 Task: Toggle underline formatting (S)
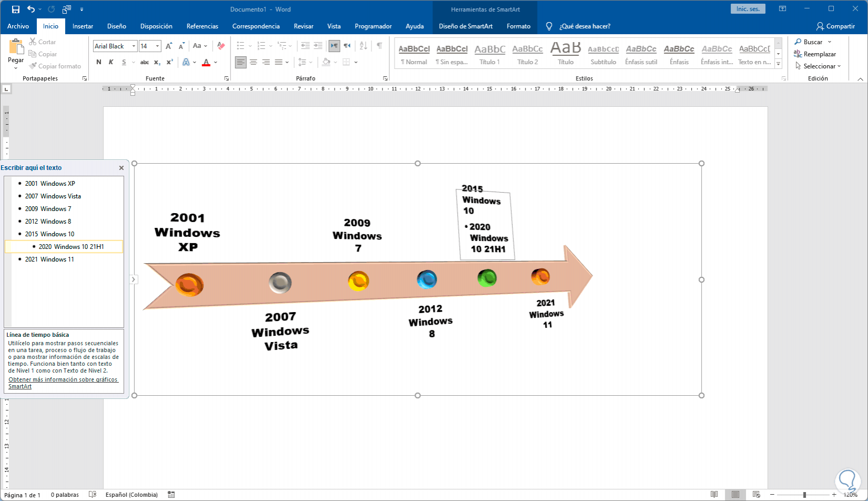point(124,62)
